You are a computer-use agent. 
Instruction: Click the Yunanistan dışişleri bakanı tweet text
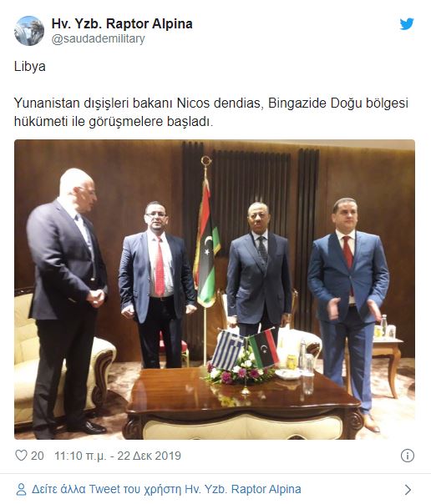click(211, 112)
